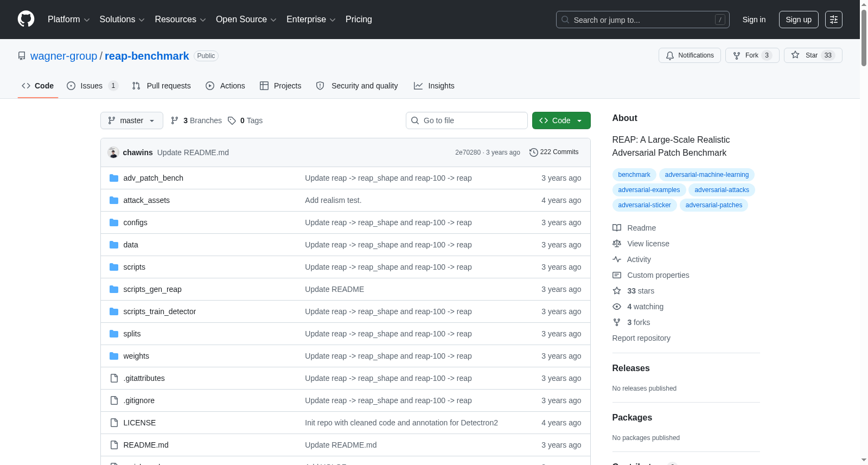Viewport: 868px width, 465px height.
Task: Expand the Platform menu
Action: point(68,20)
